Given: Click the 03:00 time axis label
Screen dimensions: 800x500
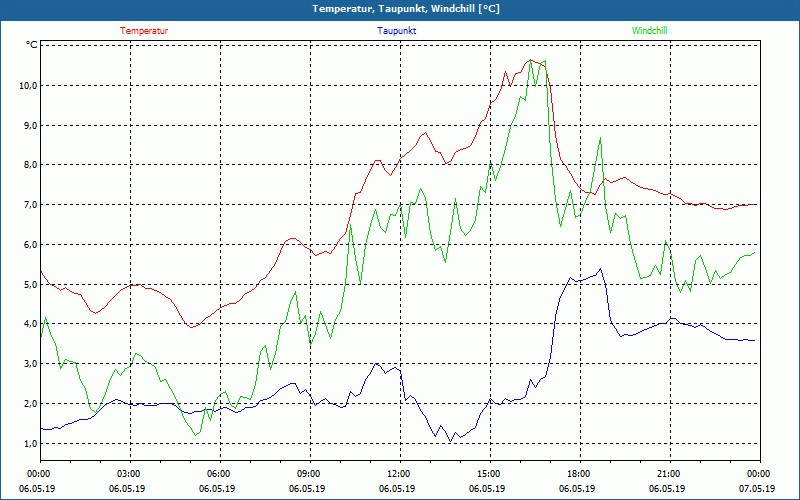Looking at the screenshot, I should point(129,474).
